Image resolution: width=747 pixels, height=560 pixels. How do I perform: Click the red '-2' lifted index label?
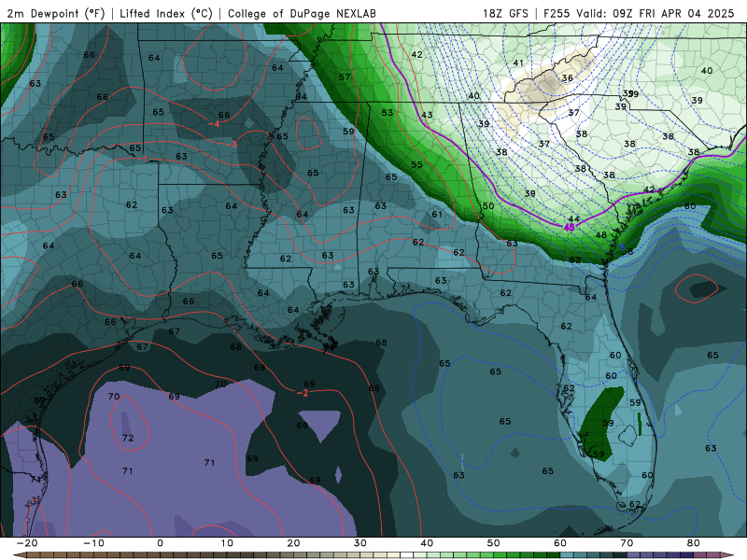(x=303, y=393)
